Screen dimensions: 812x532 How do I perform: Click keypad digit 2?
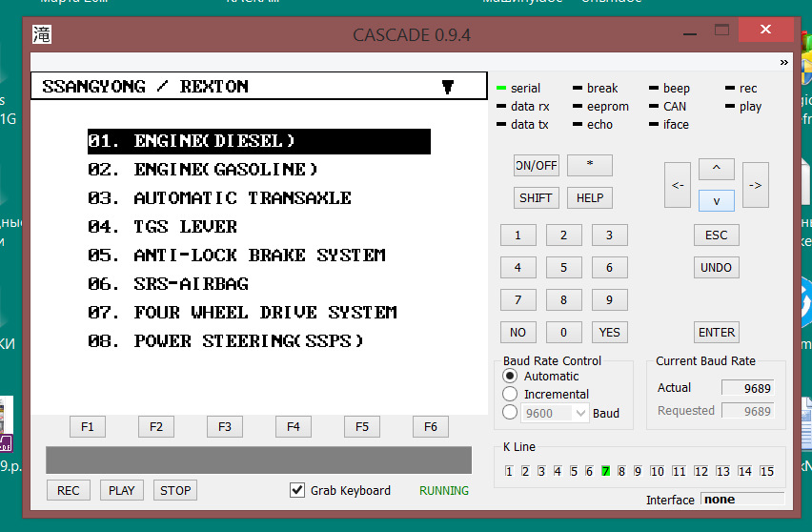pyautogui.click(x=563, y=235)
